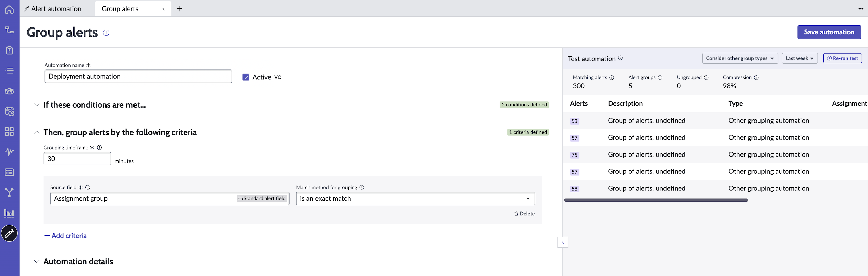Click info icon beside Test automation
Image resolution: width=868 pixels, height=276 pixels.
[x=620, y=58]
